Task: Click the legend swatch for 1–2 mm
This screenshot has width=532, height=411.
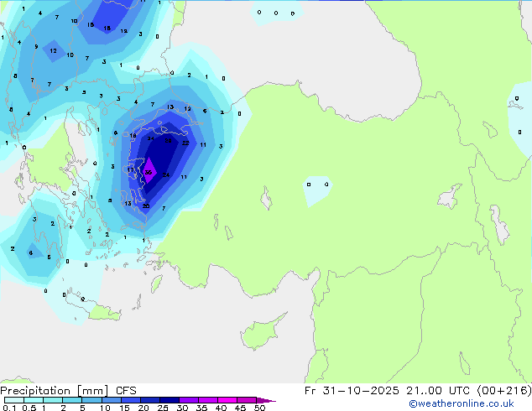Action: click(x=53, y=400)
